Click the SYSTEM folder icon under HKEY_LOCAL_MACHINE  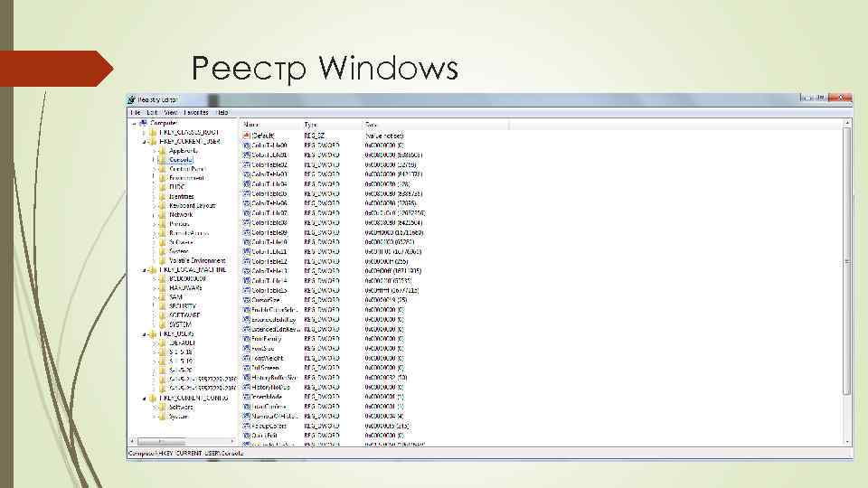pos(162,324)
